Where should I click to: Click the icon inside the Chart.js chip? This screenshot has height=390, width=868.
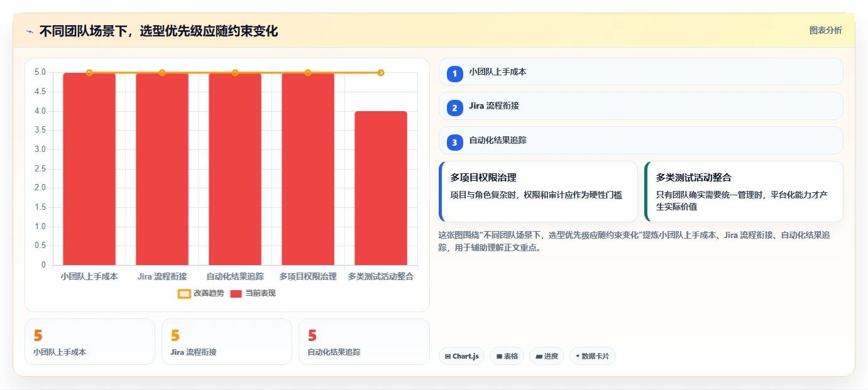tap(448, 356)
